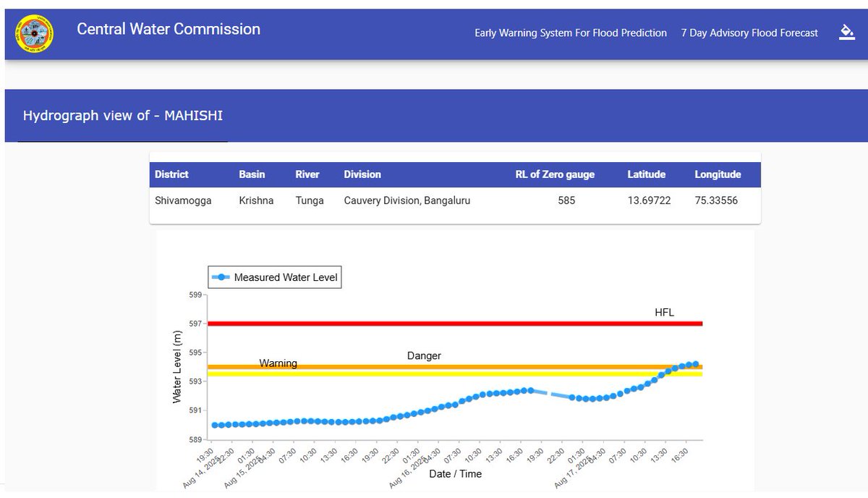Click the 589 y-axis tick label
868x498 pixels.
195,439
